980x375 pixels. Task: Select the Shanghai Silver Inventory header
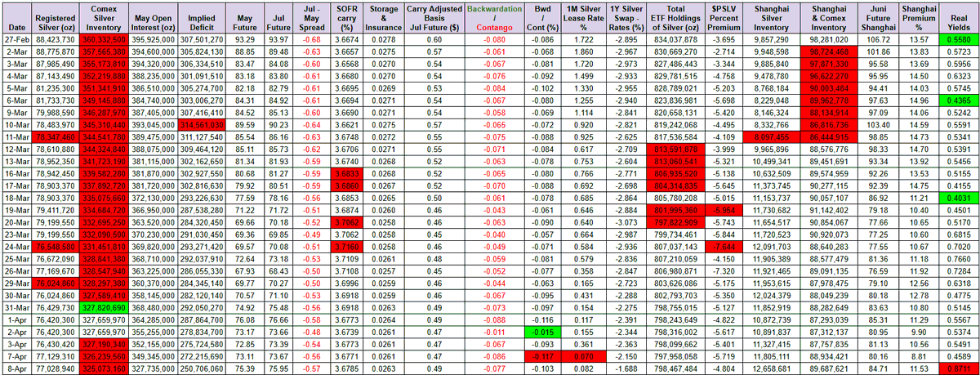coord(770,18)
